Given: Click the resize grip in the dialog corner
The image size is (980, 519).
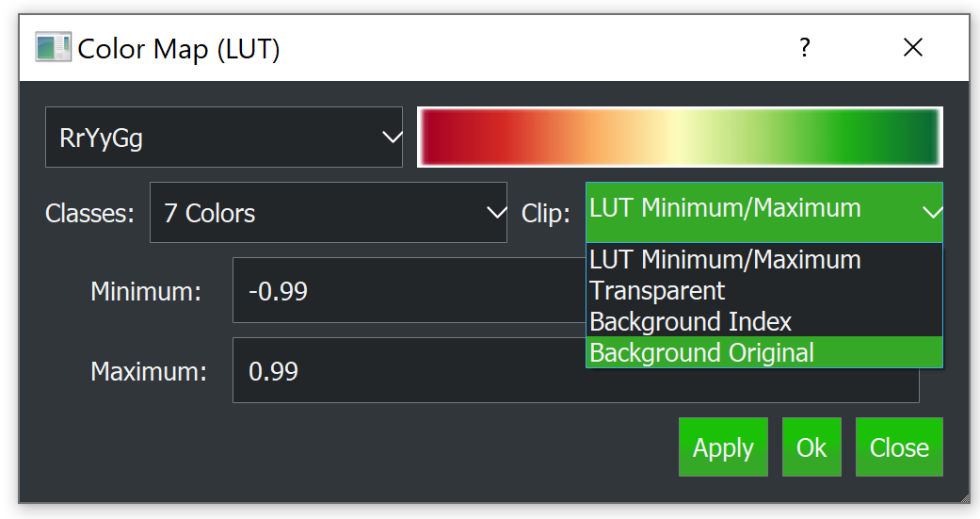Looking at the screenshot, I should [x=963, y=496].
